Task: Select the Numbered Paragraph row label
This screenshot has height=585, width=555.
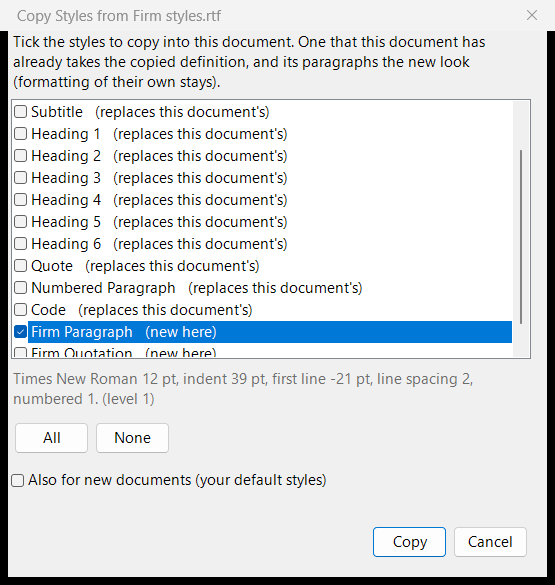Action: pyautogui.click(x=197, y=288)
